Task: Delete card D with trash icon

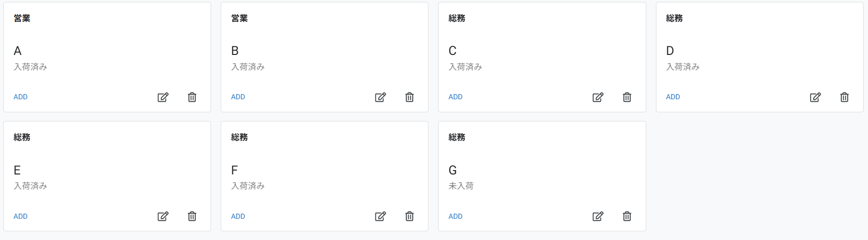Action: click(844, 97)
